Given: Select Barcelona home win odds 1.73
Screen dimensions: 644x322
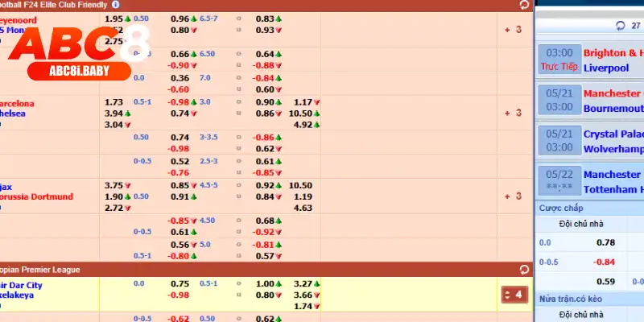Looking at the screenshot, I should coord(114,103).
